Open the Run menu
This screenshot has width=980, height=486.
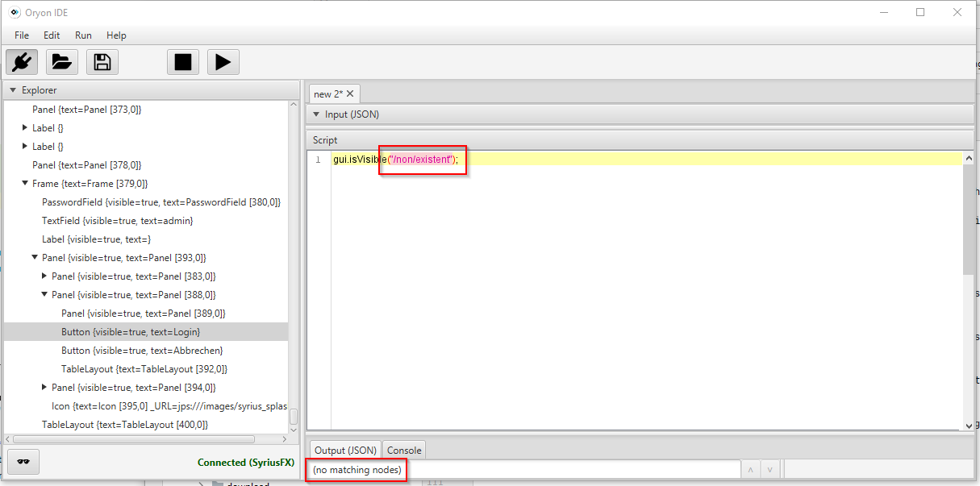click(83, 35)
